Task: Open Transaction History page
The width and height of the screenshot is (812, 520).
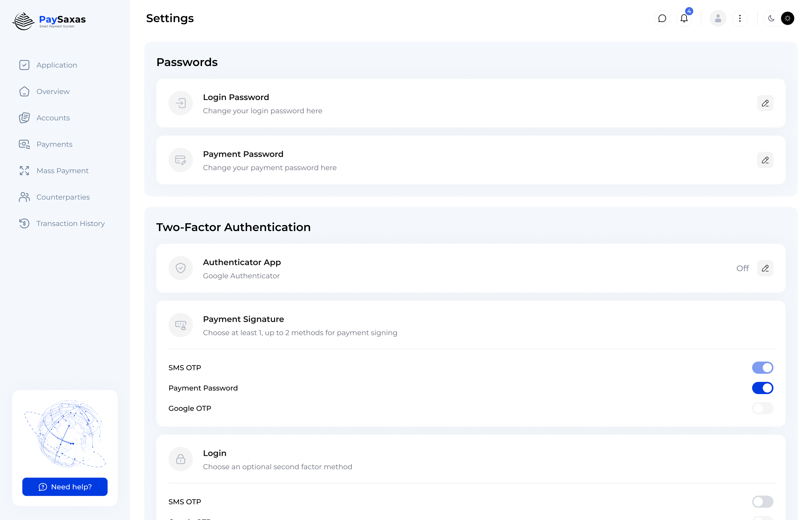Action: [x=71, y=223]
